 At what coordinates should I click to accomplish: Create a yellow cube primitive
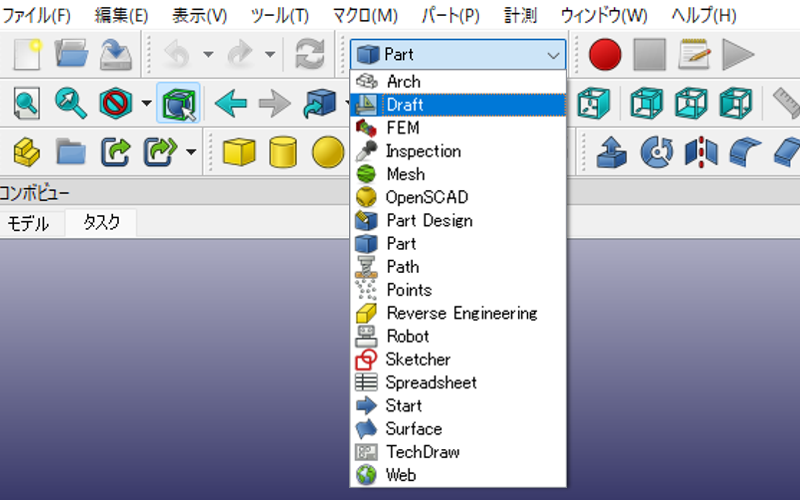coord(239,152)
